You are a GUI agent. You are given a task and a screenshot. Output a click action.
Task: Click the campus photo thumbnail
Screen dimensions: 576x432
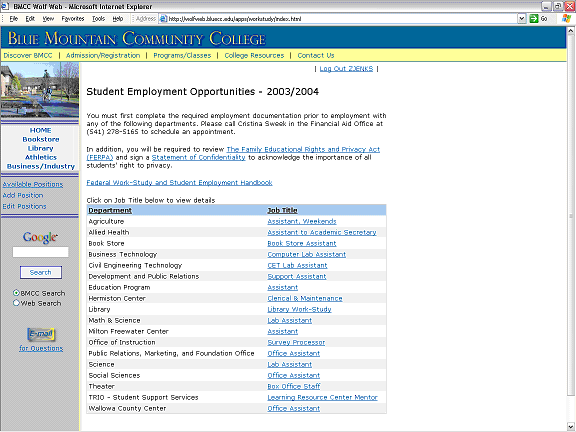(40, 90)
